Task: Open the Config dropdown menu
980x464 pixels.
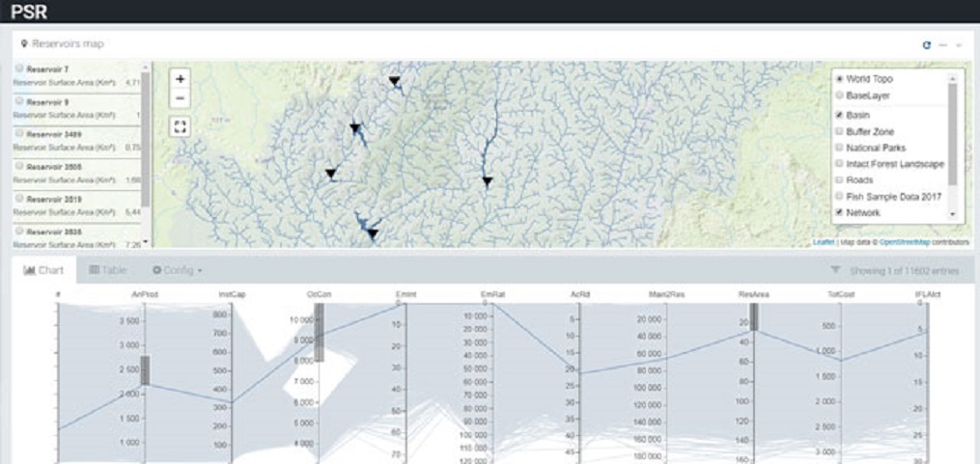Action: (x=177, y=271)
